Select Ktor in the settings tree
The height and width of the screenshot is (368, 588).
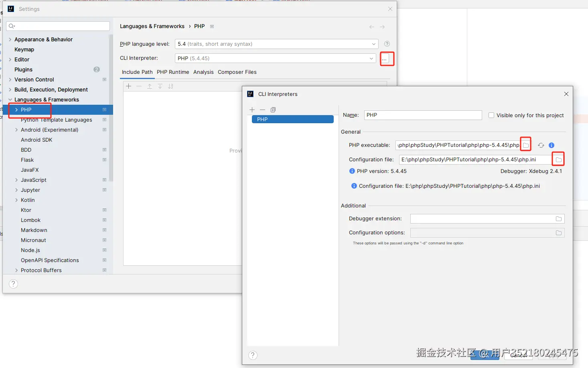coord(26,210)
